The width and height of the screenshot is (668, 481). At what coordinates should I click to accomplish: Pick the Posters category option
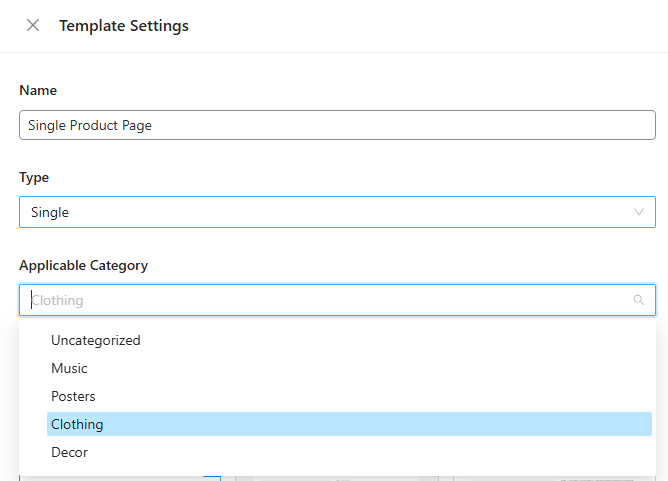point(73,396)
